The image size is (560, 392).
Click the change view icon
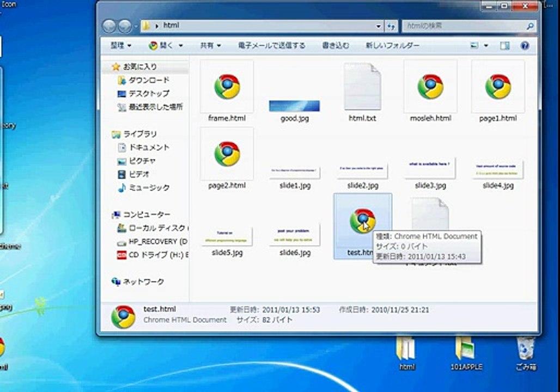click(474, 45)
